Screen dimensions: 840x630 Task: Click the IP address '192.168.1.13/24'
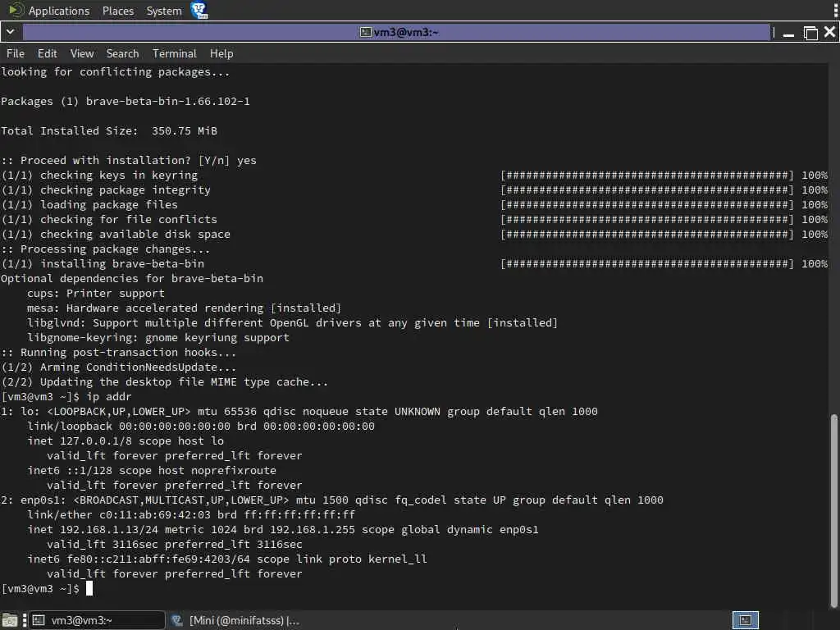tap(109, 529)
